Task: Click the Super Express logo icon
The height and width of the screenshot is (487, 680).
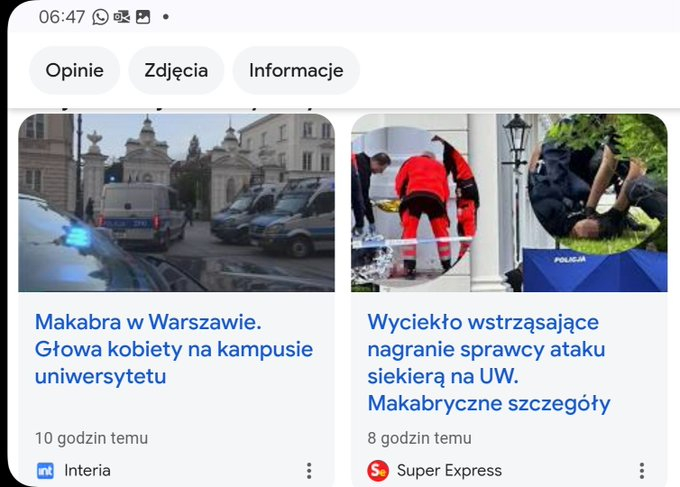Action: (x=378, y=470)
